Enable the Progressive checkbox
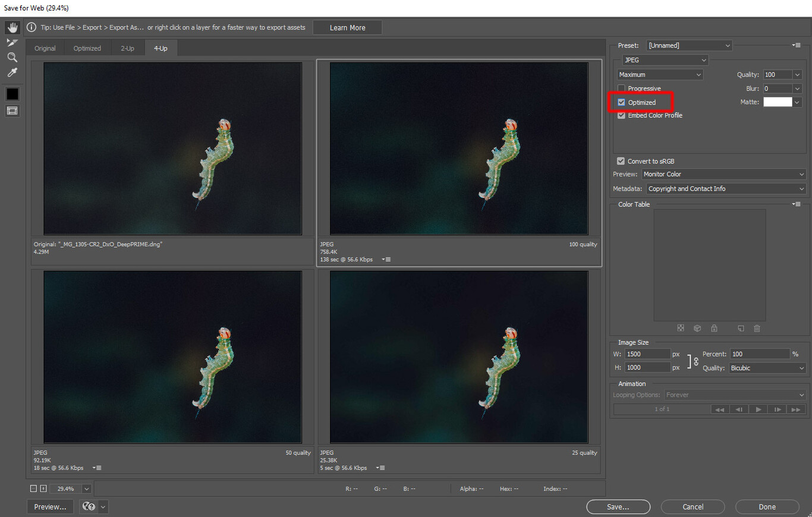Viewport: 812px width, 517px height. pos(622,89)
